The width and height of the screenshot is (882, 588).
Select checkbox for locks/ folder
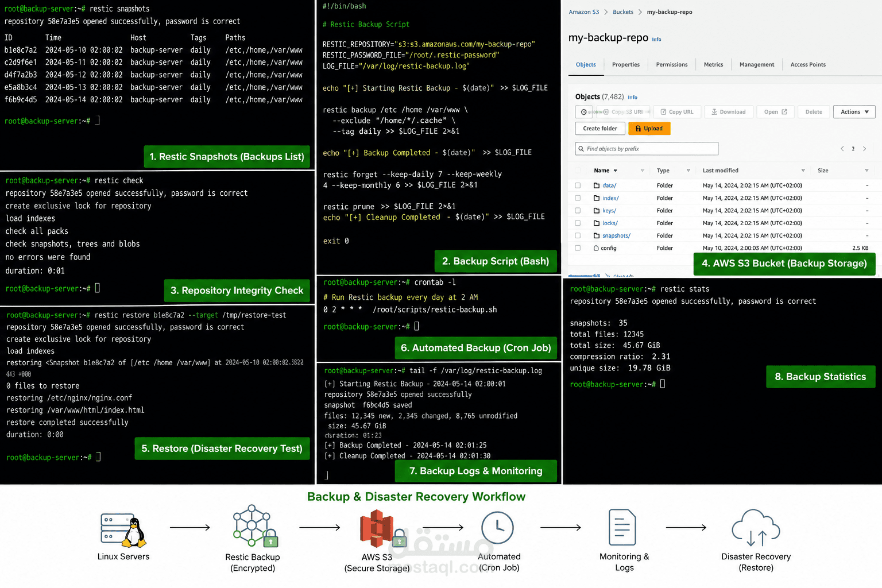(578, 223)
